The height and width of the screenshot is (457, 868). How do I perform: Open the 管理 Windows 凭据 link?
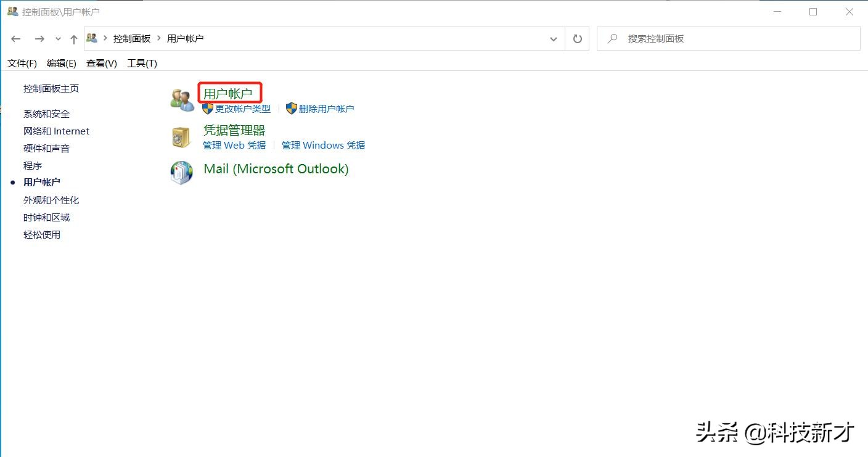click(x=324, y=145)
